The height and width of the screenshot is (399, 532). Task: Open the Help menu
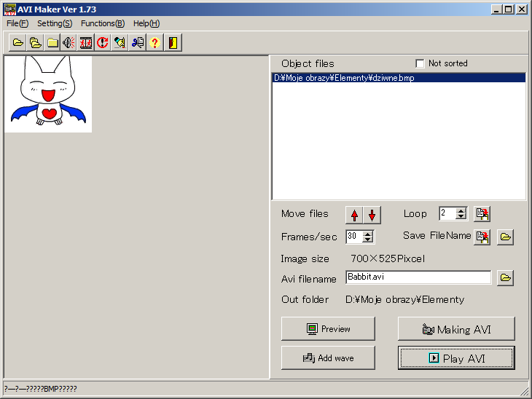146,23
